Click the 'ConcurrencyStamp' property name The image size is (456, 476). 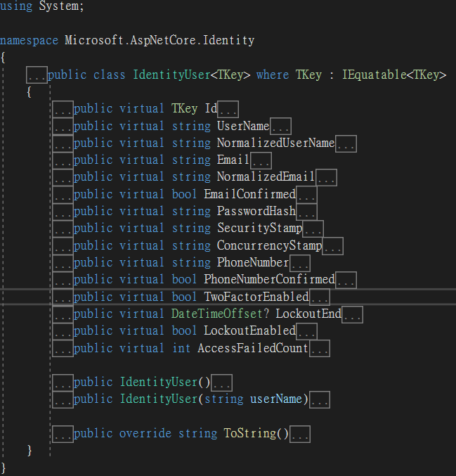[x=269, y=246]
